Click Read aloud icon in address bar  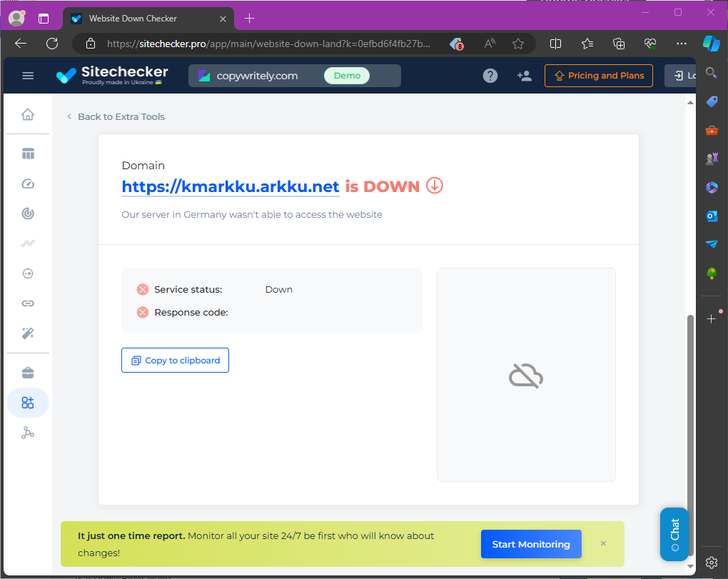point(490,44)
